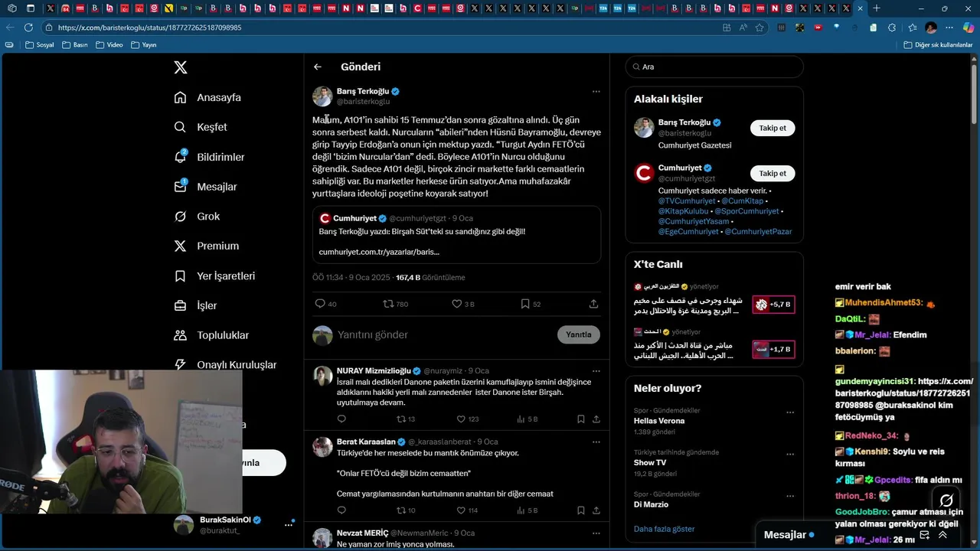Join the +5,7 B live space
980x551 pixels.
[773, 305]
